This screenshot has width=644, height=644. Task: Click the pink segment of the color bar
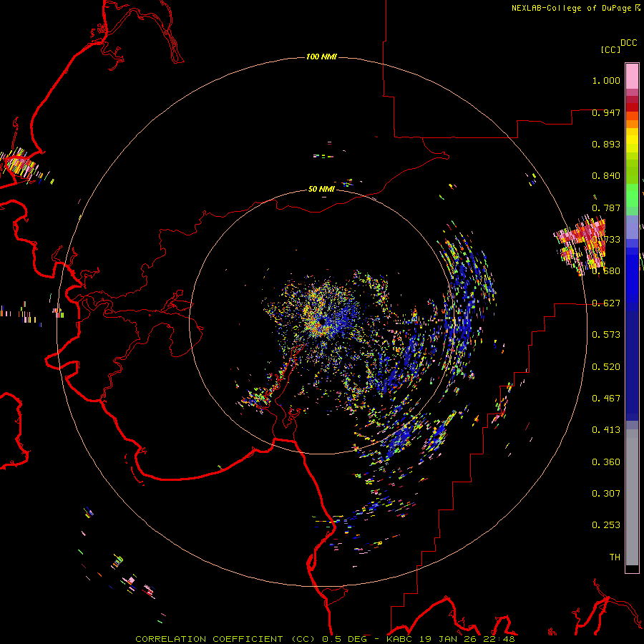(632, 77)
